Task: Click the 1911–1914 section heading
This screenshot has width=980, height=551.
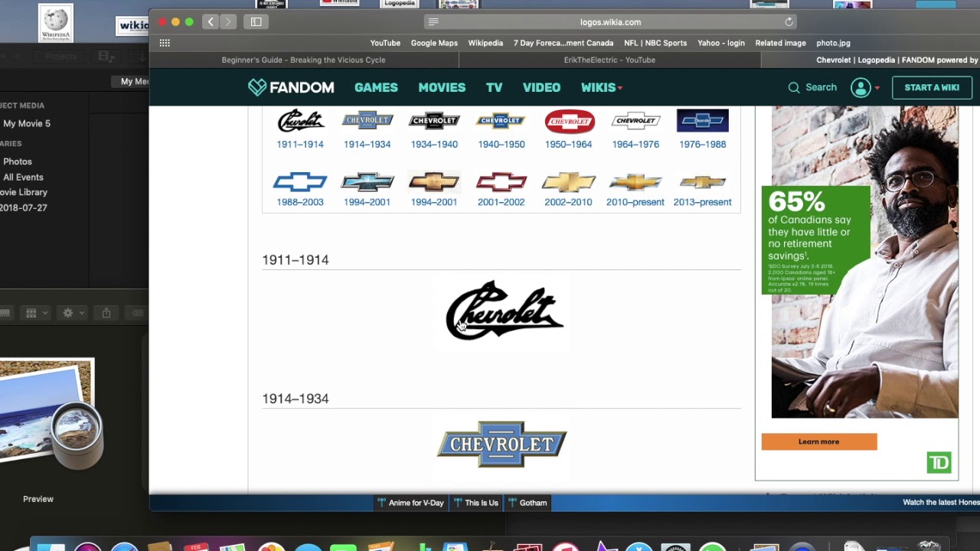Action: click(296, 259)
